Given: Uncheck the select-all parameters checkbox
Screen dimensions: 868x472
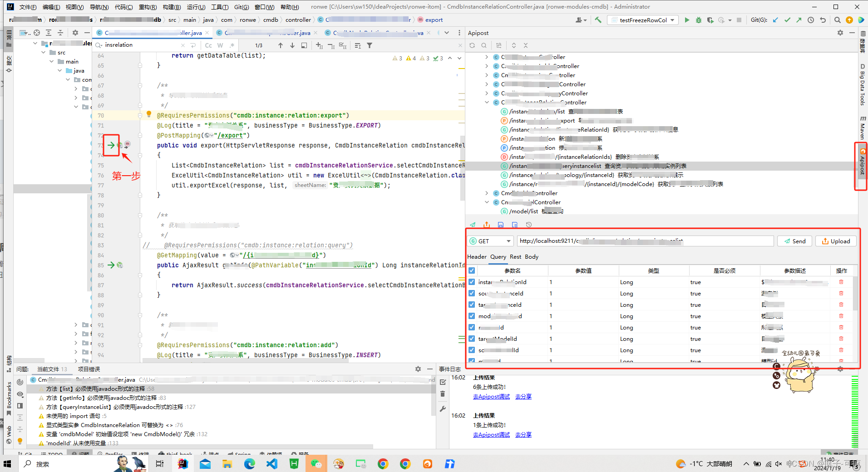Looking at the screenshot, I should (472, 270).
